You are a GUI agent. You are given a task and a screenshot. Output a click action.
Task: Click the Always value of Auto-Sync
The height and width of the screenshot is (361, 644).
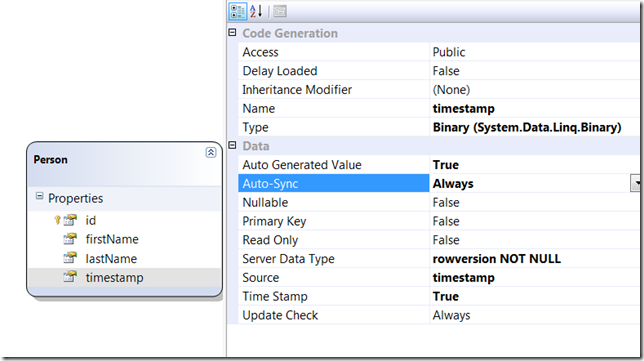tap(453, 184)
